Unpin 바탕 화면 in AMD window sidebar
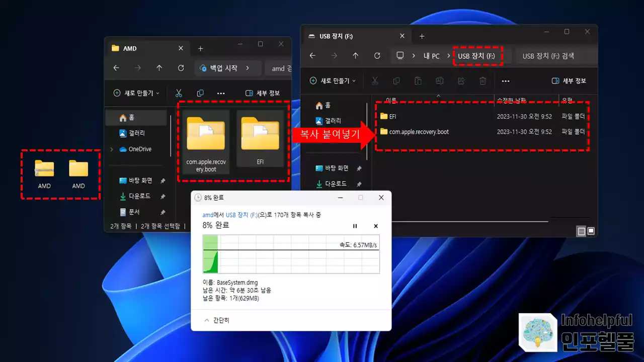644x362 pixels. point(163,181)
